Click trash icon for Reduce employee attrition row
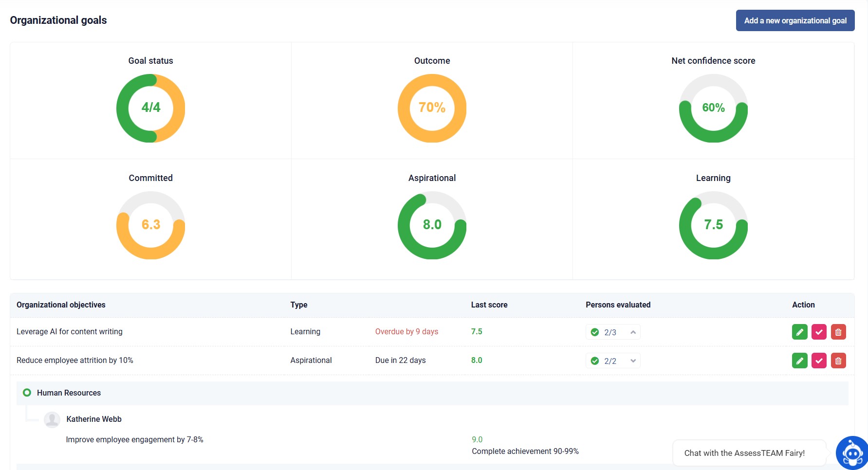Image resolution: width=868 pixels, height=470 pixels. pos(838,361)
